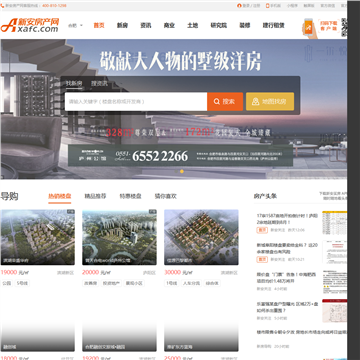360x360 pixels.
Task: Click the phone hotline icon top-left
Action: point(2,6)
